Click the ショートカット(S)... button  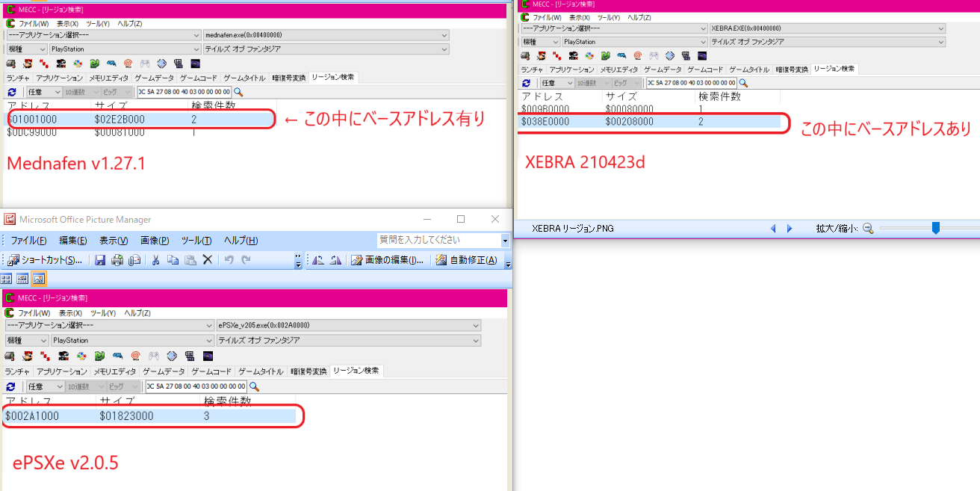coord(46,260)
